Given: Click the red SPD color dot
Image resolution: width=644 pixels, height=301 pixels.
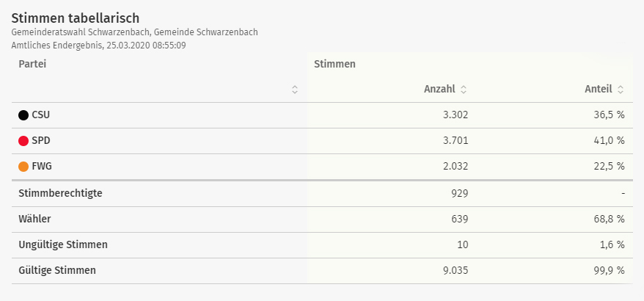Looking at the screenshot, I should (23, 141).
